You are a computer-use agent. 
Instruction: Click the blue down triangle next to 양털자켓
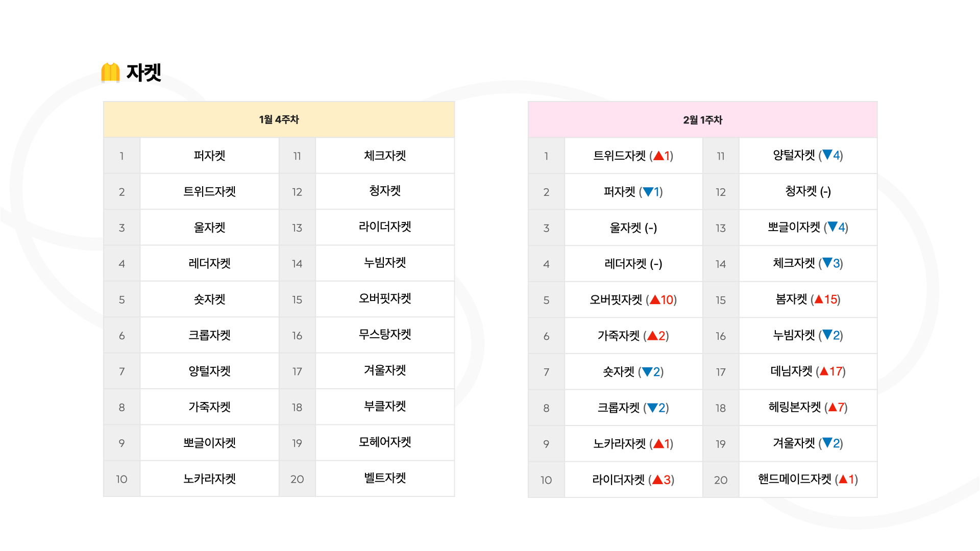(827, 155)
